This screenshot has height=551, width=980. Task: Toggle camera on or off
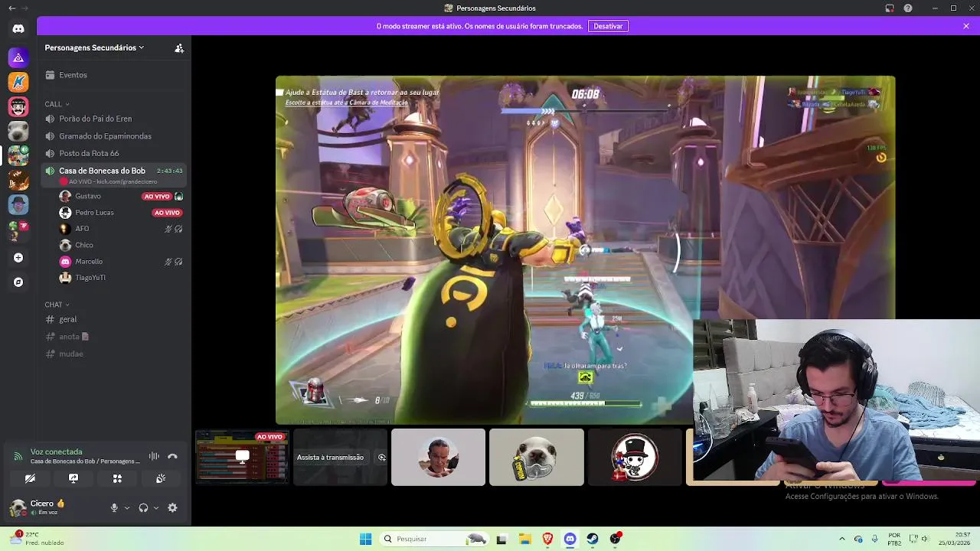30,478
